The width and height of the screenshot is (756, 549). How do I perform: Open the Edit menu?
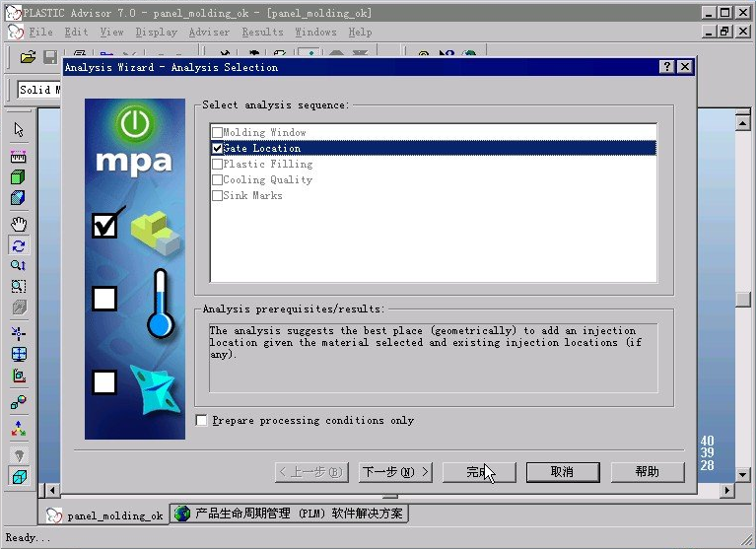pyautogui.click(x=76, y=33)
